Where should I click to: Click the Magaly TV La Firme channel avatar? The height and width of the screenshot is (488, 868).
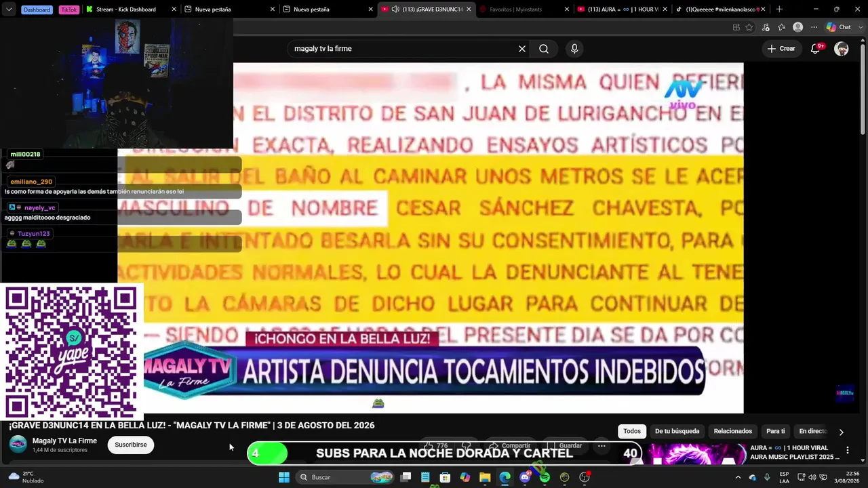coord(18,445)
